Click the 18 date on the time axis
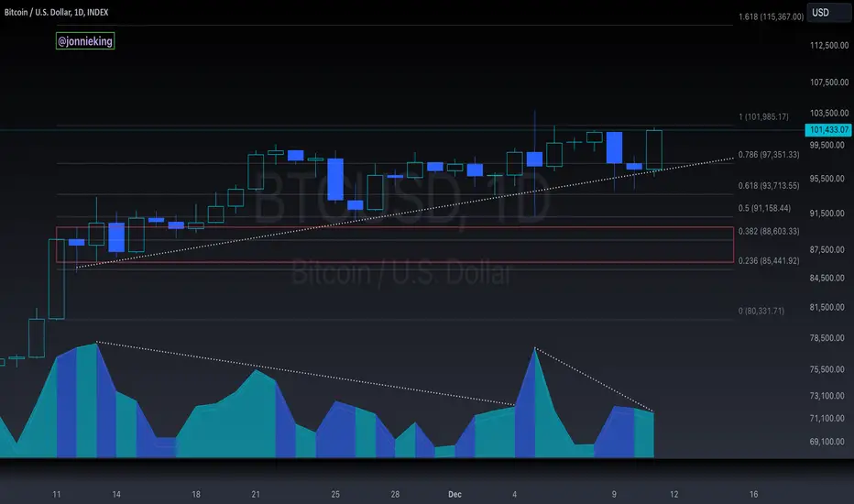Screen dimensions: 854x504 pyautogui.click(x=196, y=494)
